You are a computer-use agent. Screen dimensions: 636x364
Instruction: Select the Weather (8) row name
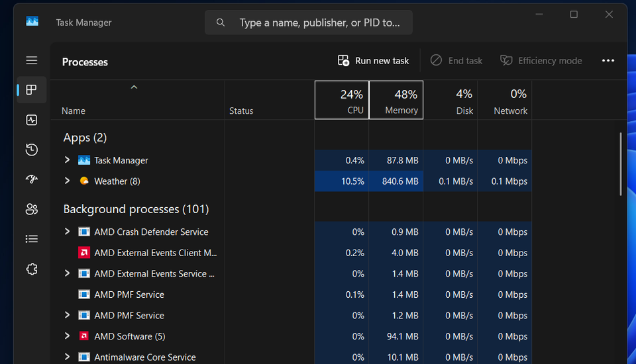[x=117, y=181]
